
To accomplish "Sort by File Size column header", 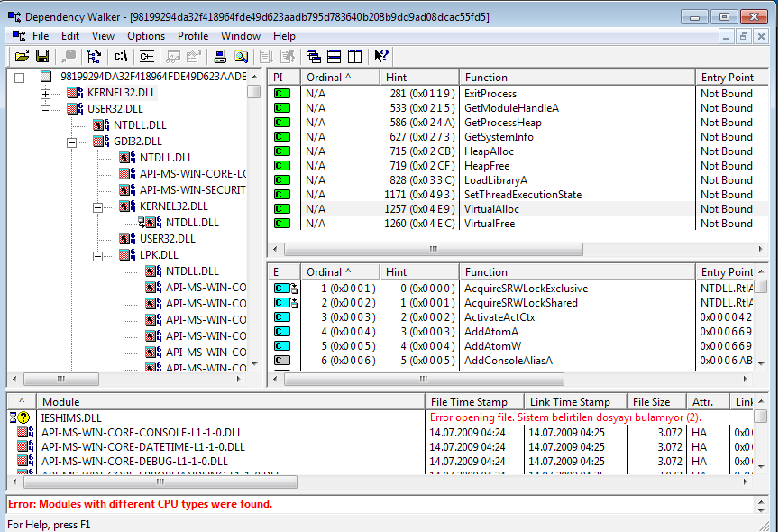I will click(x=656, y=401).
